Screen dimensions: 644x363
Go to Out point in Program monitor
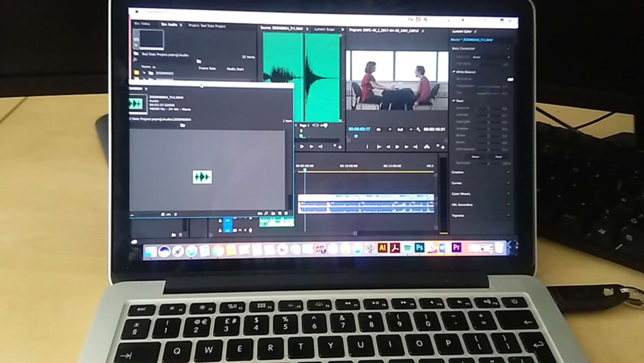tap(415, 147)
